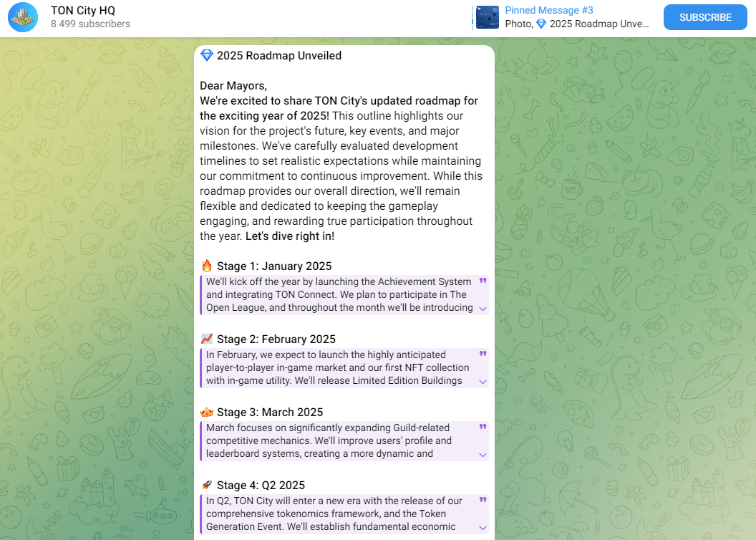The height and width of the screenshot is (540, 756).
Task: Expand the Stage 3 March 2025 quote
Action: pyautogui.click(x=483, y=455)
